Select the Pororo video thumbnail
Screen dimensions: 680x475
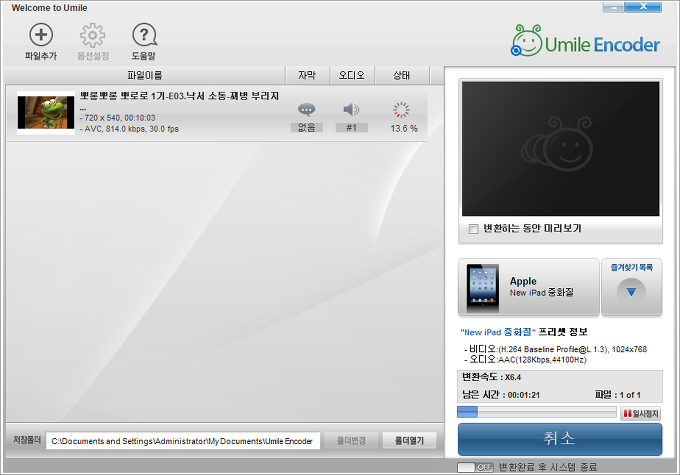pos(46,113)
